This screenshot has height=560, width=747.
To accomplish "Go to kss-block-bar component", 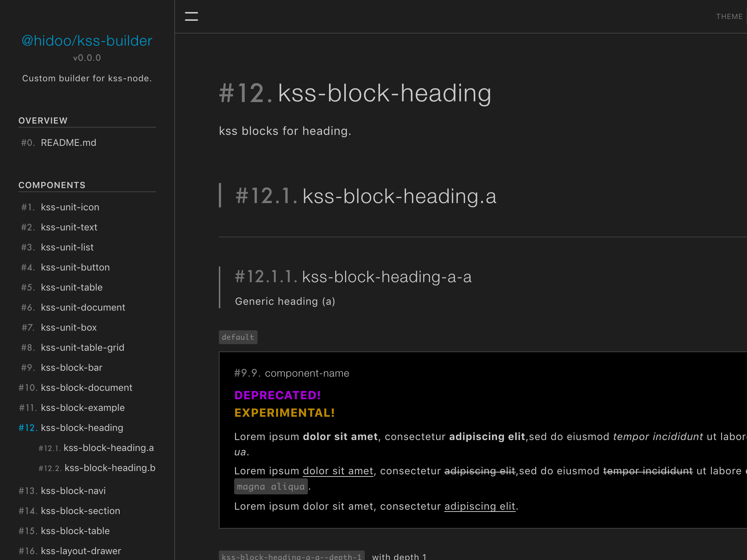I will pos(71,367).
